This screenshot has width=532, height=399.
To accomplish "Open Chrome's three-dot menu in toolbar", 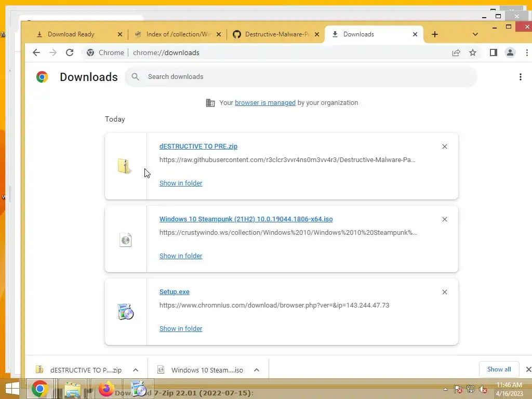I will click(x=527, y=52).
